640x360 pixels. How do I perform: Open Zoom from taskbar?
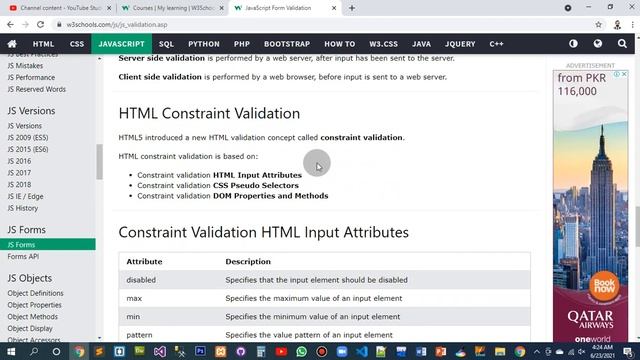pos(342,351)
